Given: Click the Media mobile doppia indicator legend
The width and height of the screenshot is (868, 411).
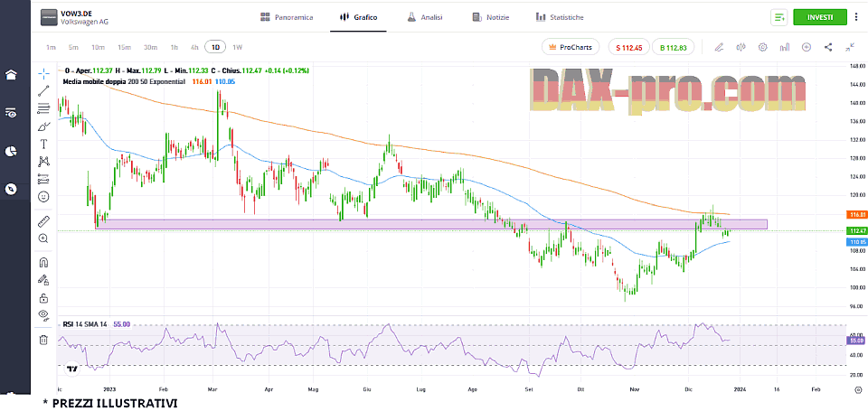Looking at the screenshot, I should pos(125,81).
